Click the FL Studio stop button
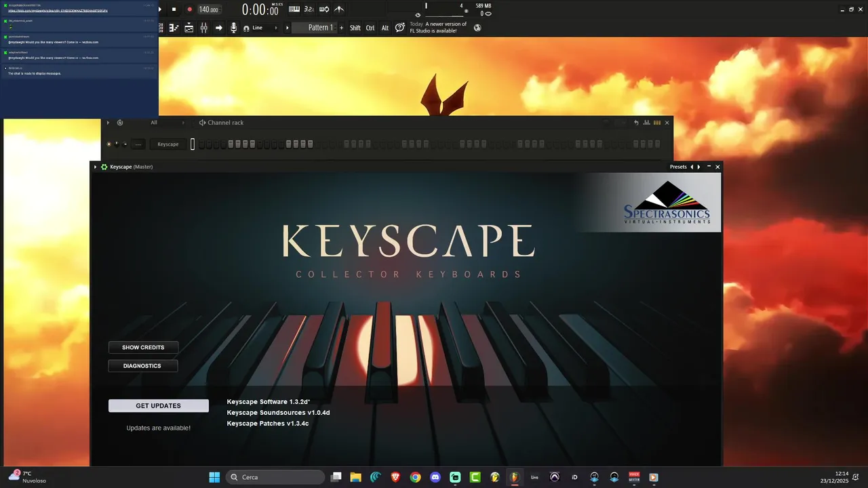This screenshot has height=488, width=868. [174, 9]
